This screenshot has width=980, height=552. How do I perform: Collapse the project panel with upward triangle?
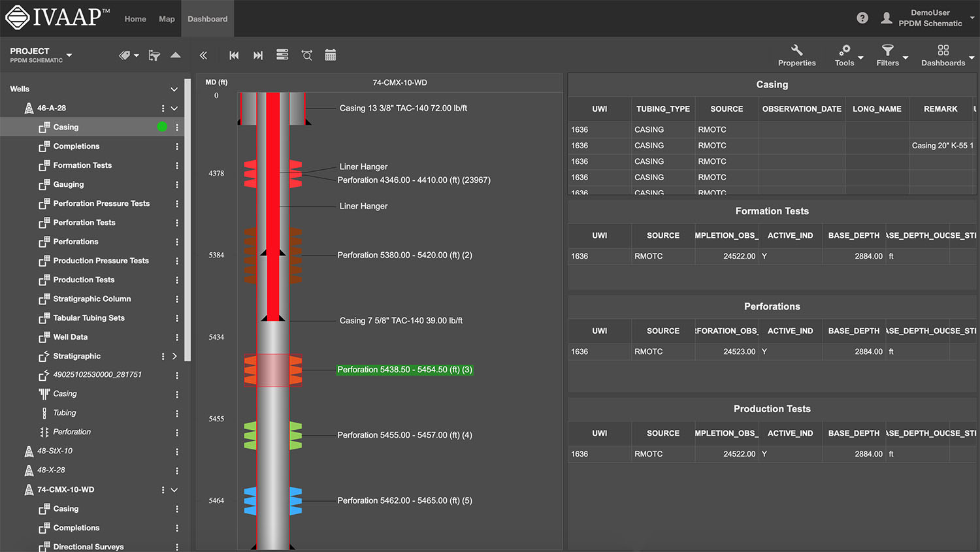coord(176,56)
